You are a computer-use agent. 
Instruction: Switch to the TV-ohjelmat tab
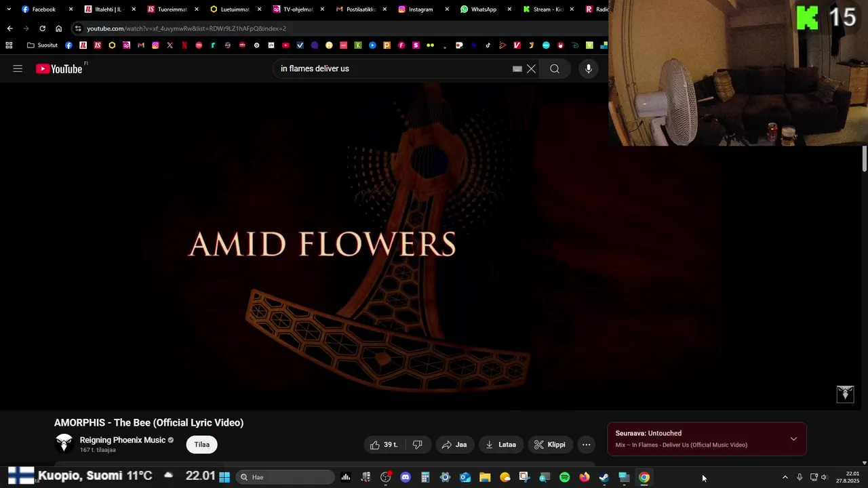(x=298, y=9)
